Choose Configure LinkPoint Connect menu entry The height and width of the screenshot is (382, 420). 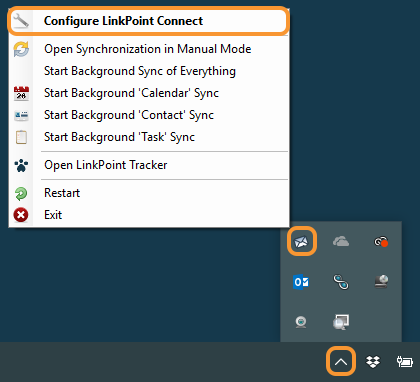(149, 21)
